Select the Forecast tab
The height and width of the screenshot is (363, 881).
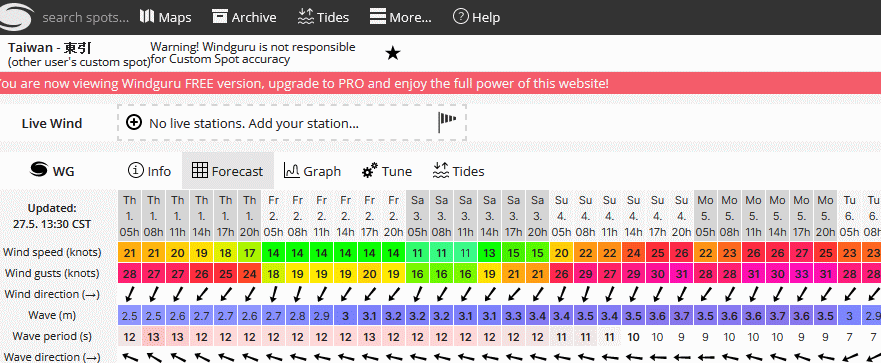tap(228, 171)
